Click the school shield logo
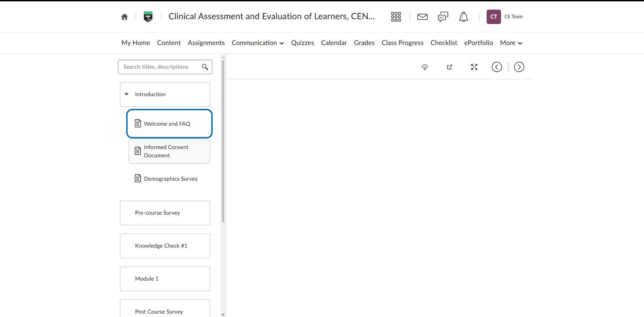 148,16
